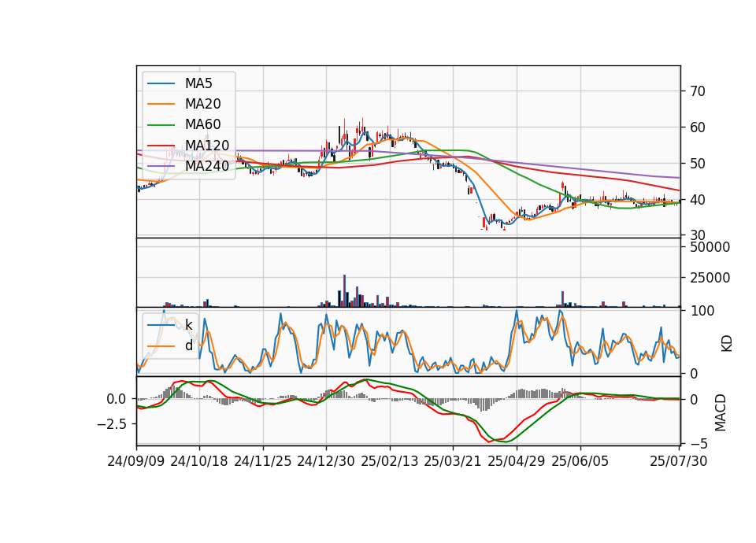Click the MACD left axis value 0.0
This screenshot has height=543, width=756.
[117, 399]
